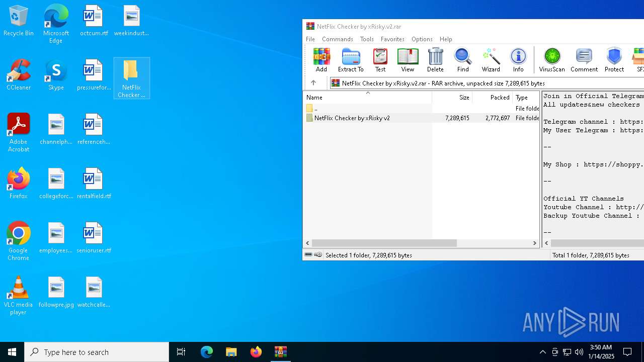This screenshot has width=644, height=362.
Task: Select NetFlix Checker by xRisky v2 folder
Action: click(421, 118)
